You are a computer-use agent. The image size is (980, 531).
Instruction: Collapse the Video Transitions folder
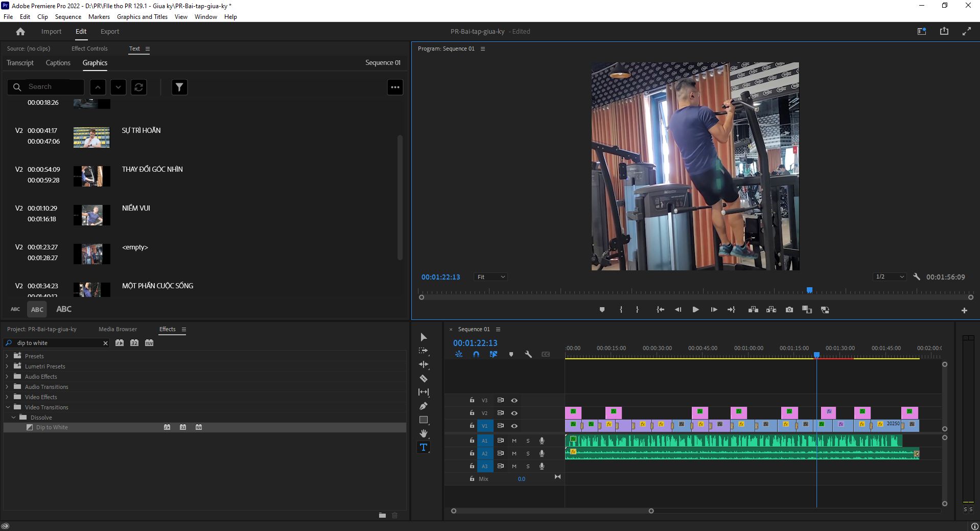tap(8, 407)
